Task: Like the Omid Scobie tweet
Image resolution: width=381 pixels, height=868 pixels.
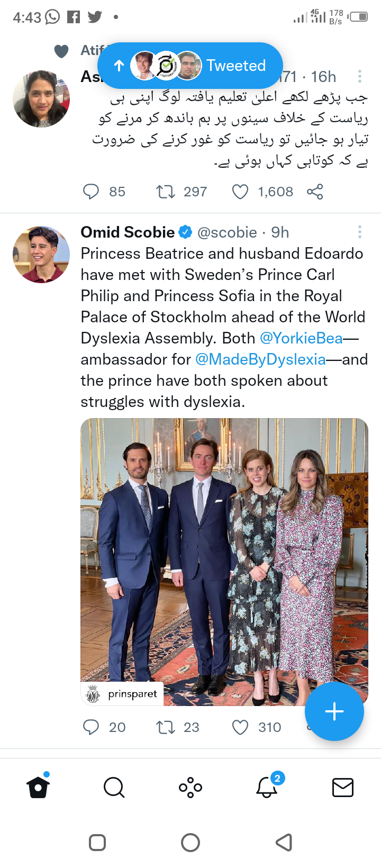Action: point(240,727)
